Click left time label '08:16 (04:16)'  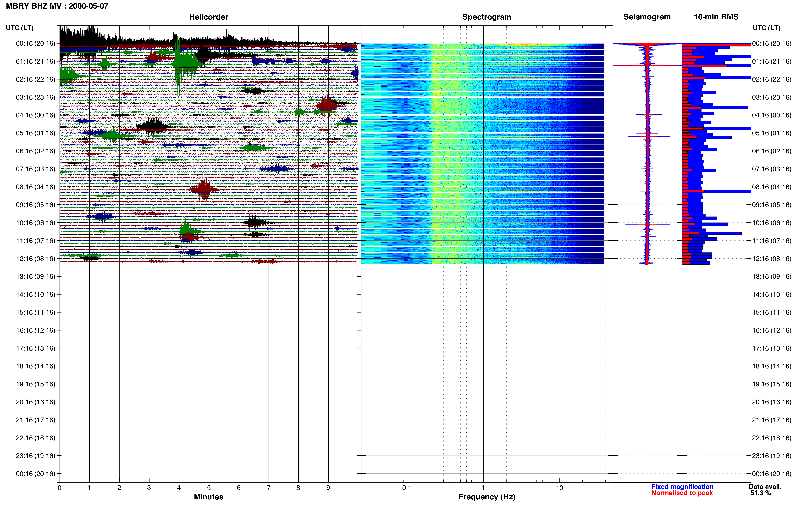click(x=36, y=187)
